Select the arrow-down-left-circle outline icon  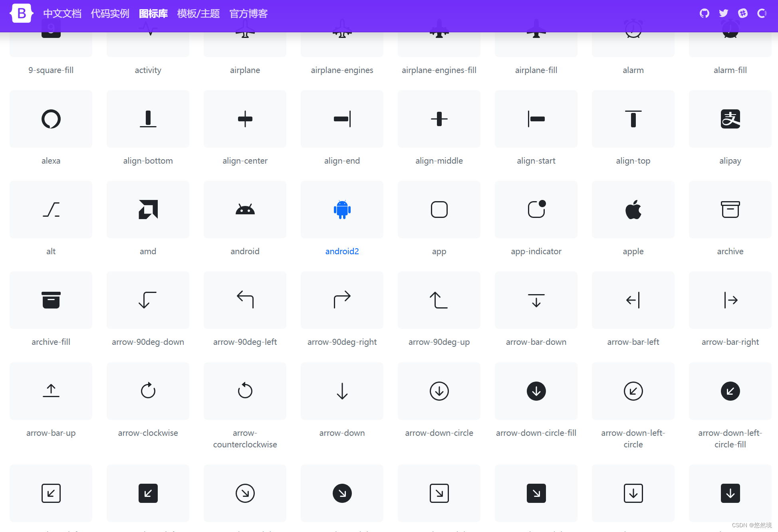(633, 391)
